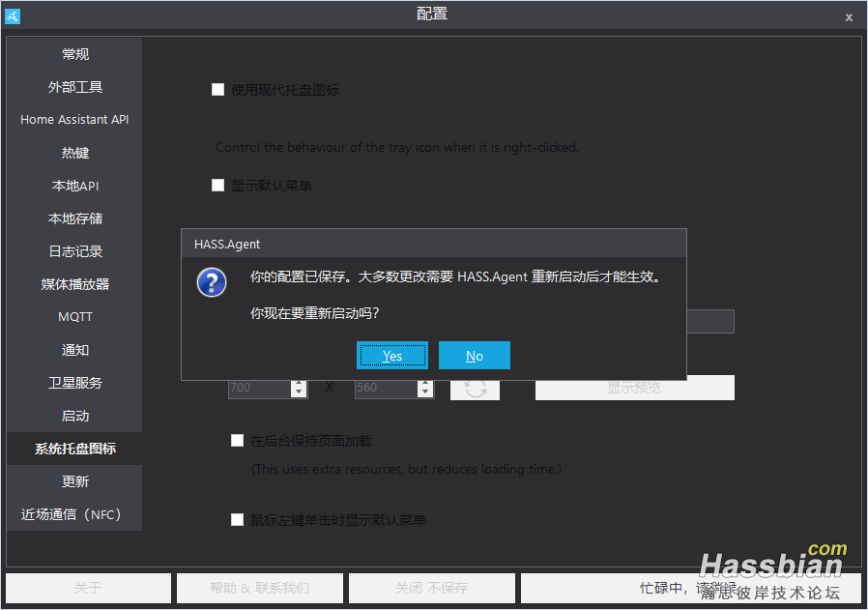Click the 显示预览 button
This screenshot has width=868, height=610.
(634, 388)
